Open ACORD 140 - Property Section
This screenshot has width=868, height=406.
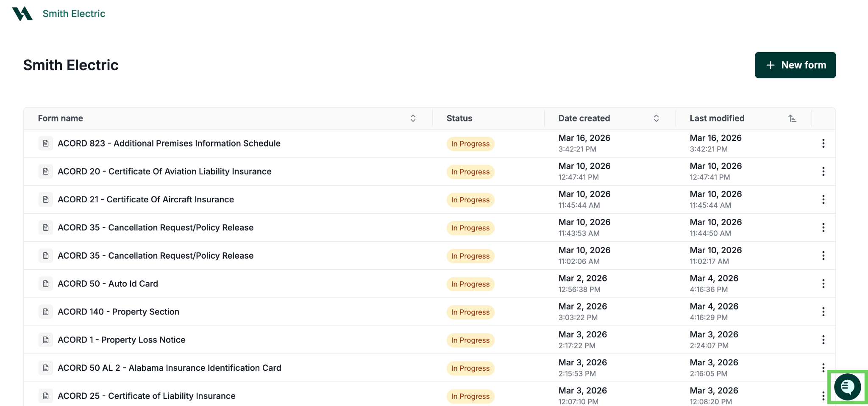click(119, 312)
